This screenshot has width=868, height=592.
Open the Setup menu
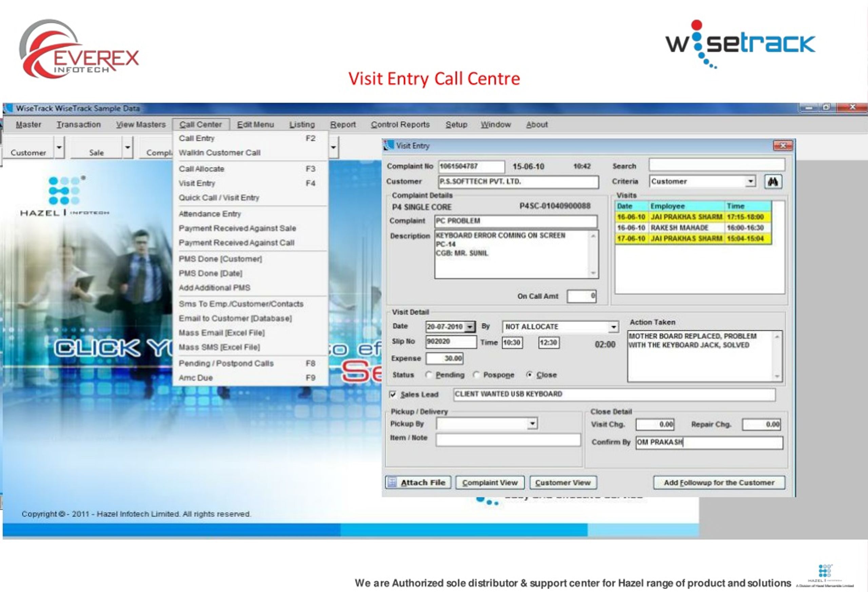456,125
